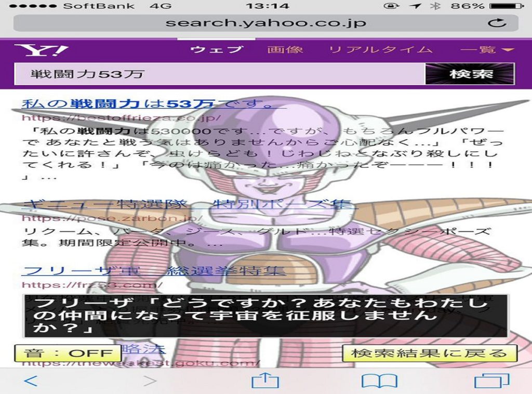Open the フリーザ軍 総選挙特集 link

153,271
